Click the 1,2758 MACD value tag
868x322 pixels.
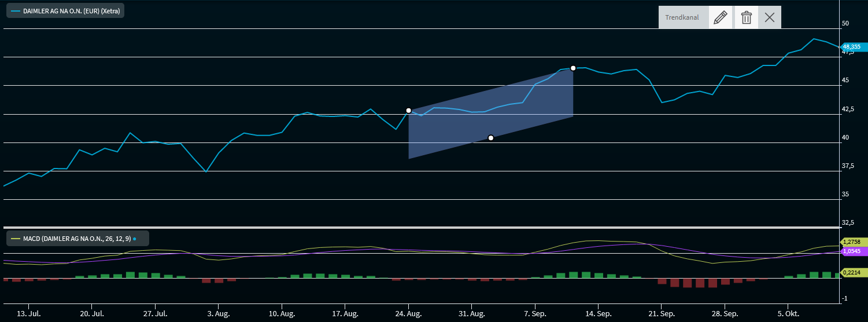coord(851,241)
